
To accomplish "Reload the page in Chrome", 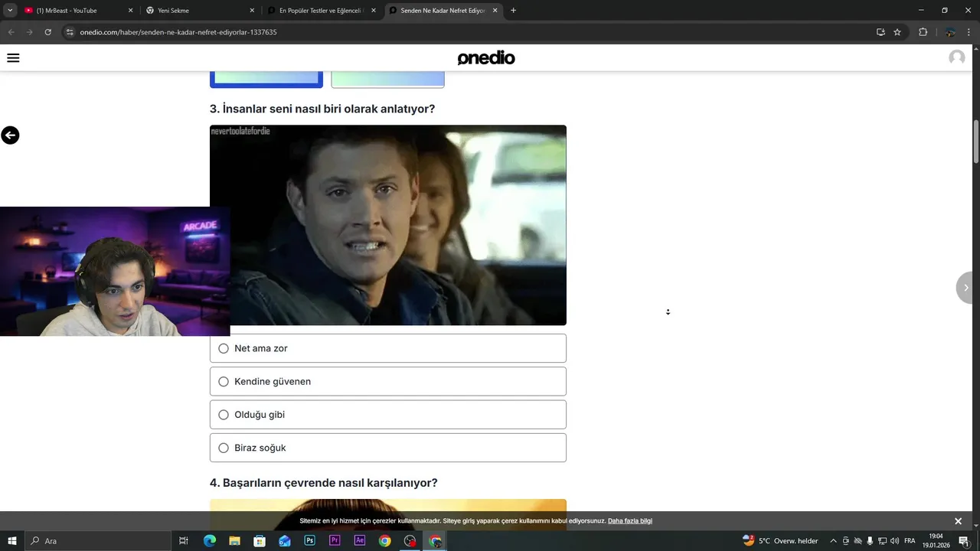I will point(47,32).
